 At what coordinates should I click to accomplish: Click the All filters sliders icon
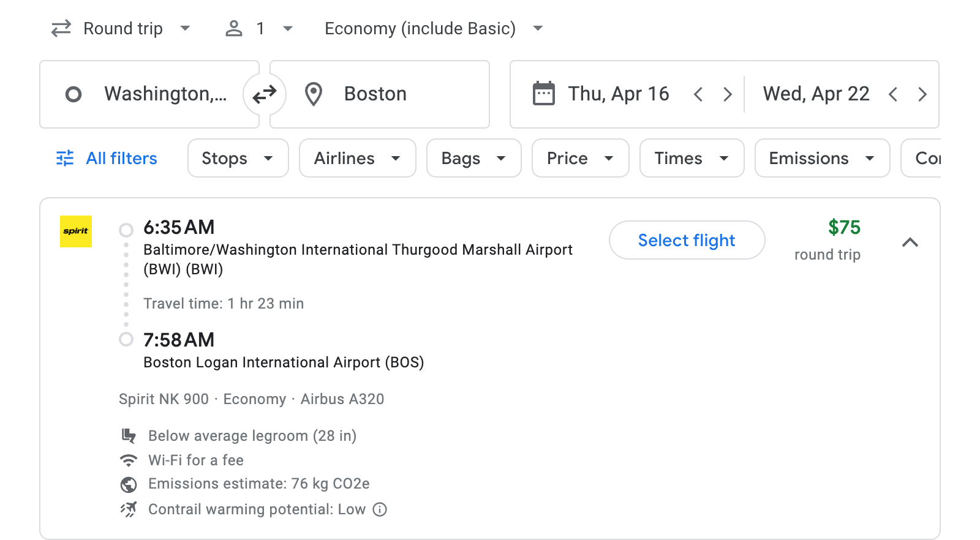click(x=65, y=159)
